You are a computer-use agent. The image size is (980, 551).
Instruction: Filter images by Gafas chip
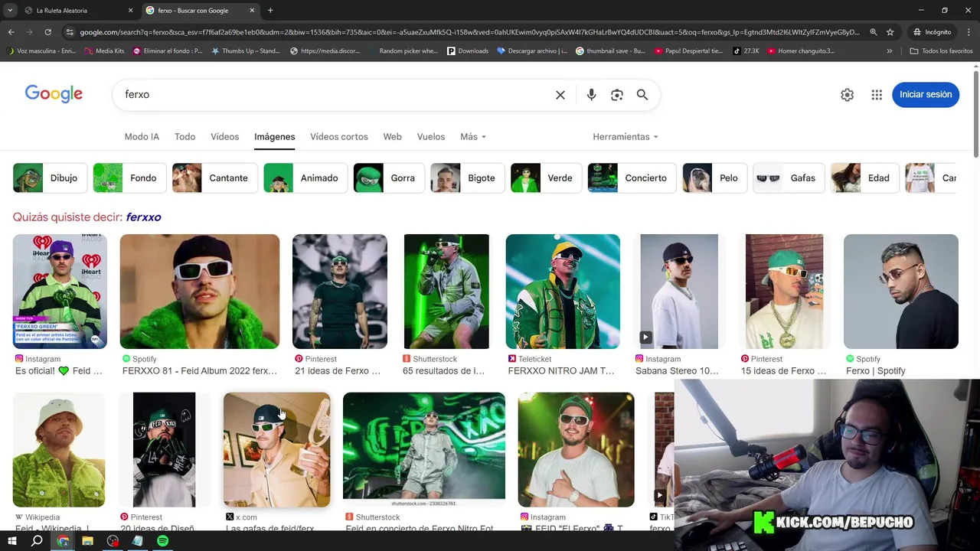789,178
